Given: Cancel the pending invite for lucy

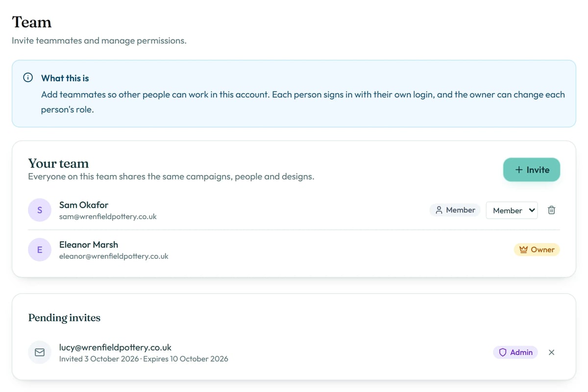Looking at the screenshot, I should 551,352.
